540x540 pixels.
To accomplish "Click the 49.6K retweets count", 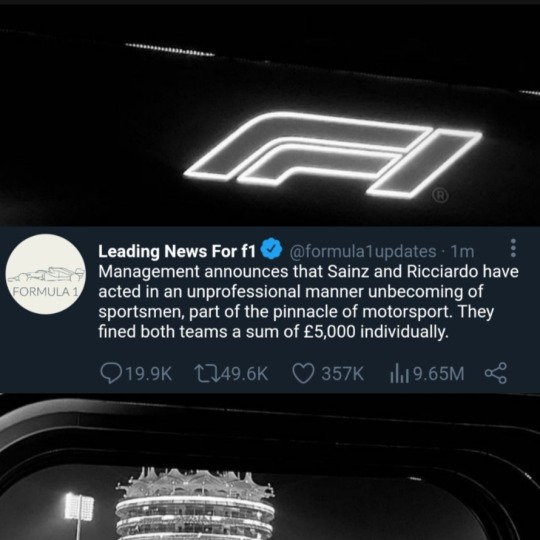I will [245, 374].
